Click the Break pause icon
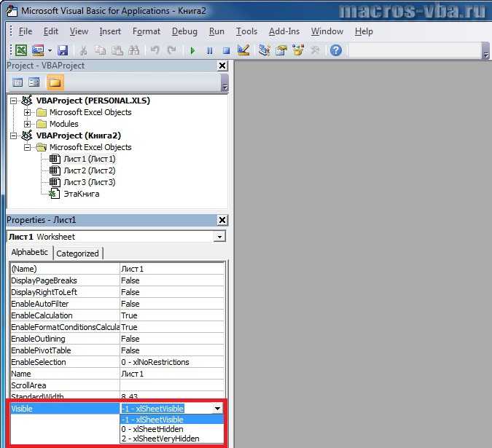The height and width of the screenshot is (448, 492). pos(210,50)
